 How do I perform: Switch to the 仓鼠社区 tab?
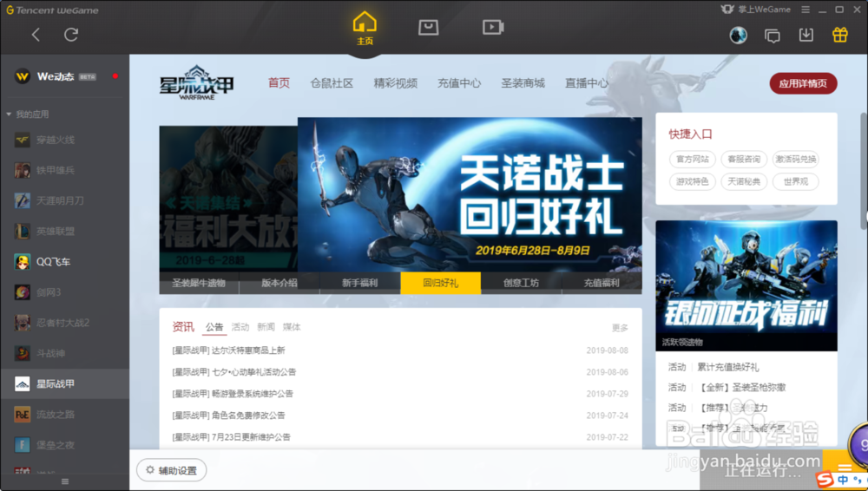(332, 83)
